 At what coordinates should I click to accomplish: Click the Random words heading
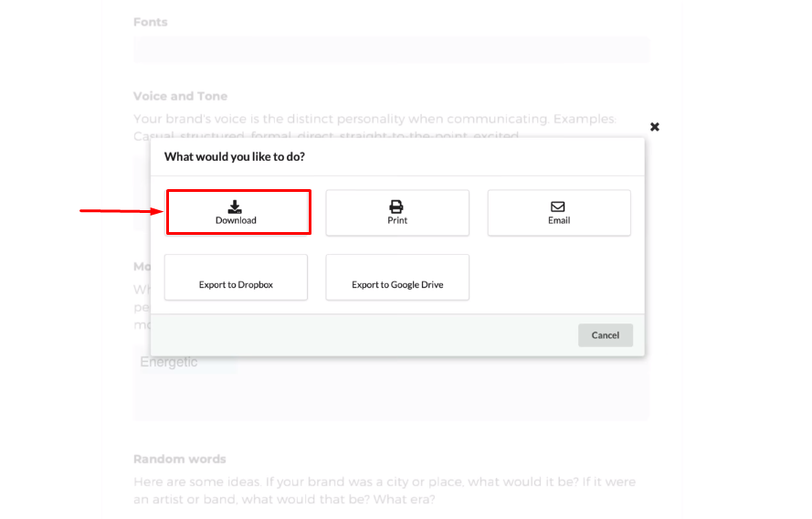click(179, 459)
